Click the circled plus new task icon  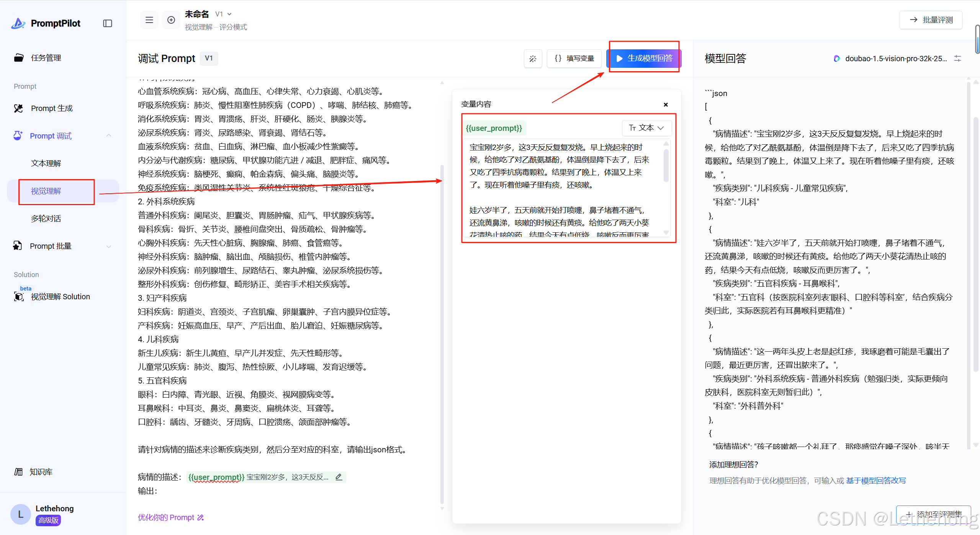tap(171, 20)
